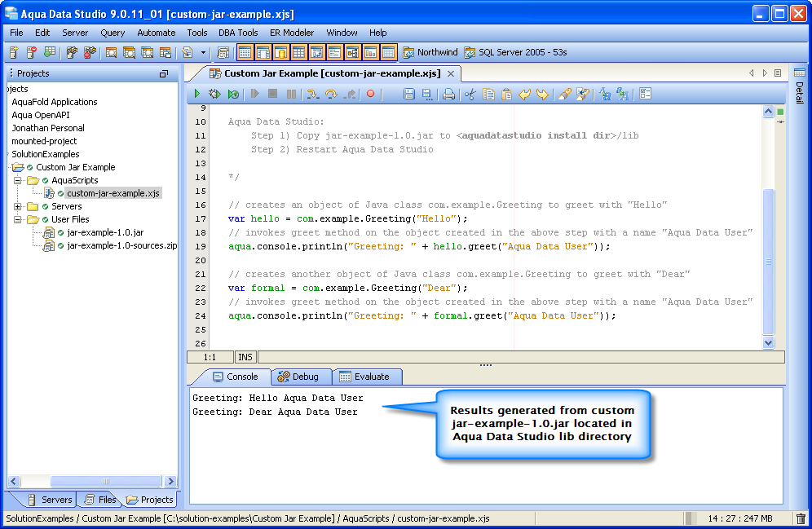
Task: Select jar-example-1.0-sources.zip in the tree
Action: (121, 245)
